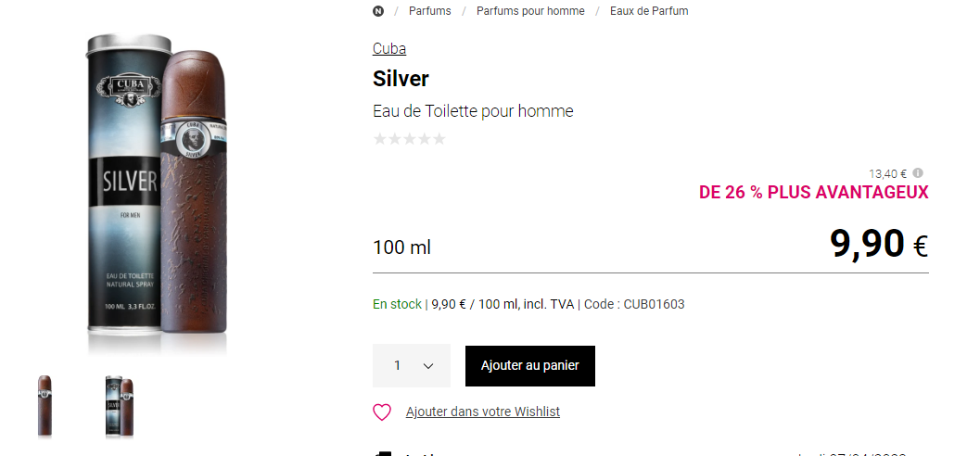The height and width of the screenshot is (456, 980).
Task: Click the fifth rating star
Action: (x=439, y=139)
